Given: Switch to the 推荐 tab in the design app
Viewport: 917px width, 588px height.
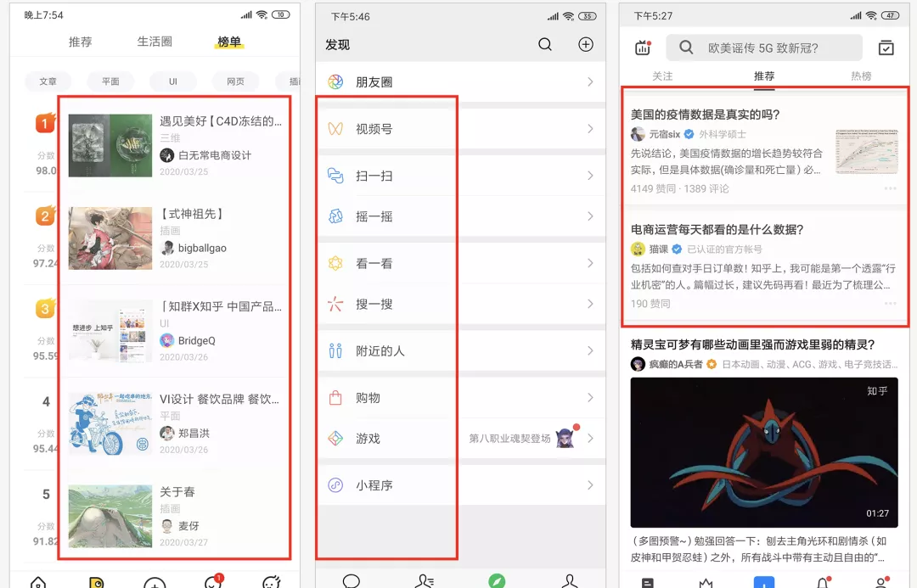Looking at the screenshot, I should (x=80, y=42).
